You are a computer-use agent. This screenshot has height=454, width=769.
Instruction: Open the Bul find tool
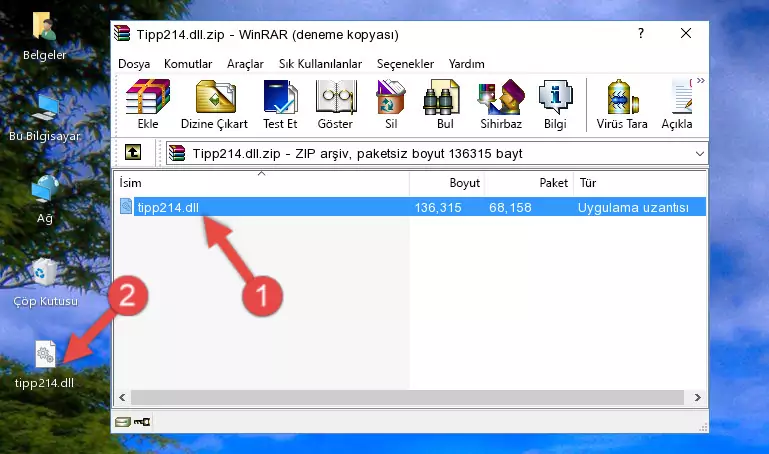pos(444,104)
